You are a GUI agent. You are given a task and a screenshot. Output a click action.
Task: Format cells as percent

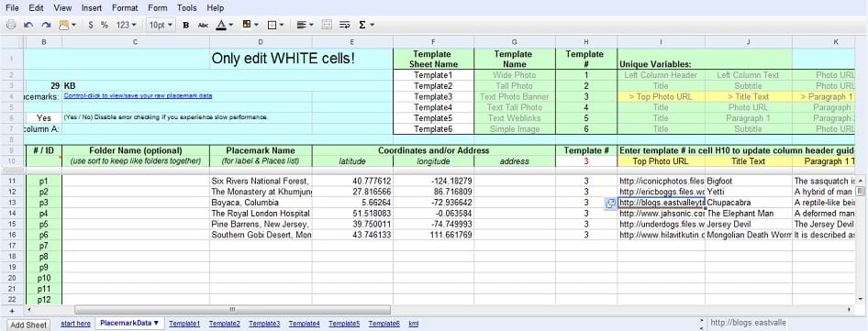tap(104, 25)
